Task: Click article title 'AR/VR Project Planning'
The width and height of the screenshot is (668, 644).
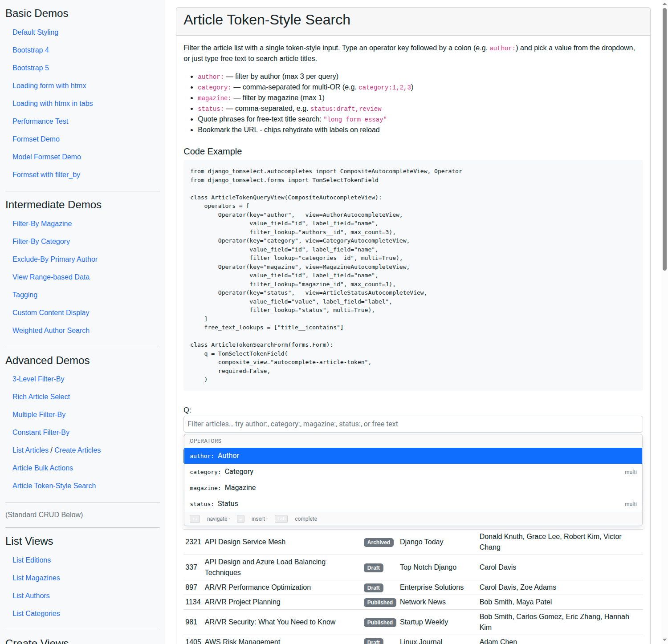Action: [x=243, y=602]
